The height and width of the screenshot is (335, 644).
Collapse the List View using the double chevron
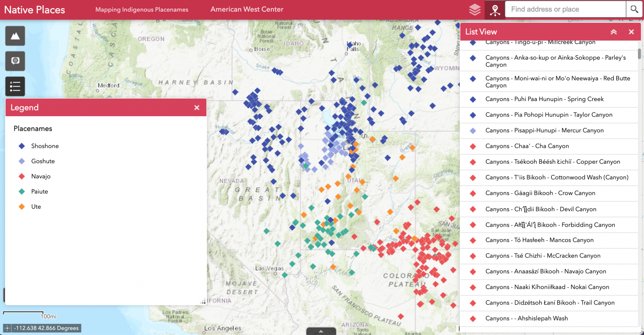point(613,31)
